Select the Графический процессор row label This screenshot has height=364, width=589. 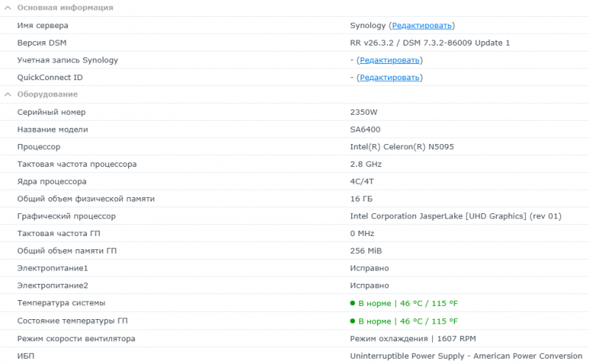coord(66,216)
